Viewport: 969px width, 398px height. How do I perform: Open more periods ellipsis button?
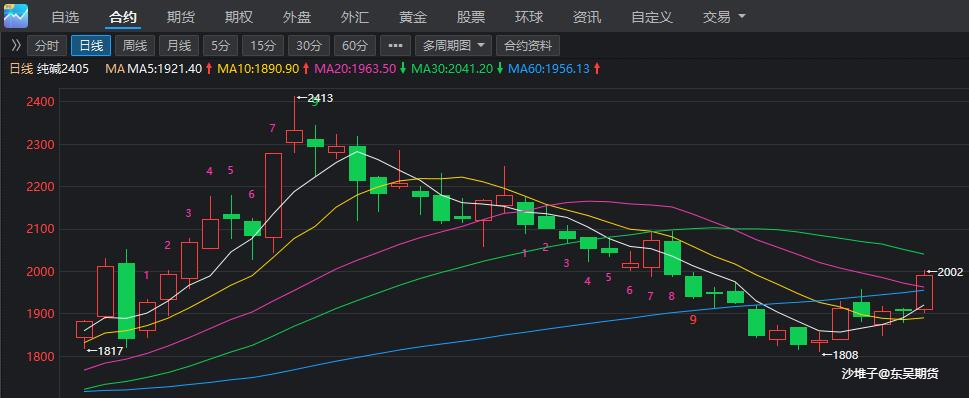tap(396, 46)
